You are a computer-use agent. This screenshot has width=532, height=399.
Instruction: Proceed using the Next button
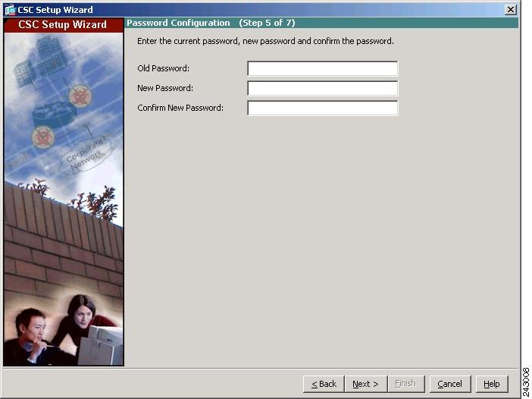click(x=365, y=384)
